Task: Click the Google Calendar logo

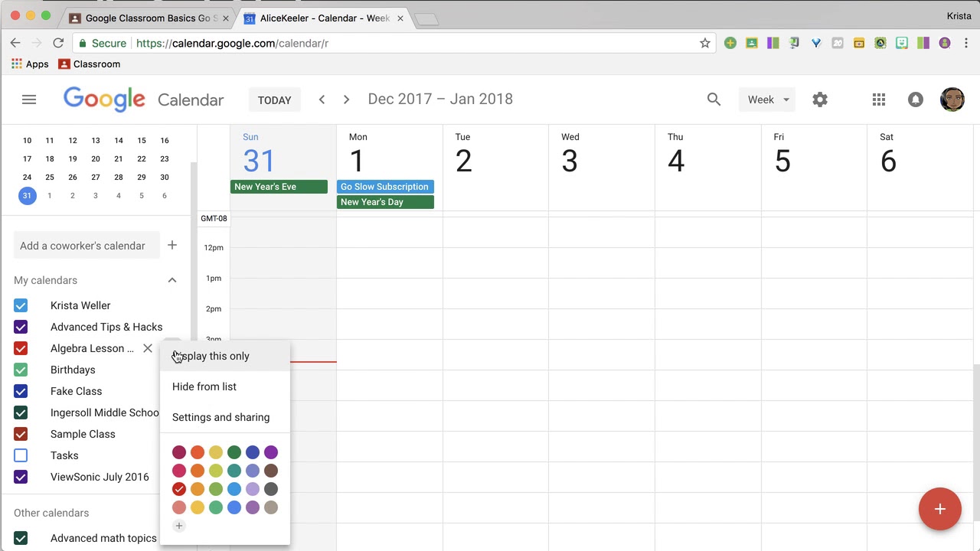Action: (x=144, y=99)
